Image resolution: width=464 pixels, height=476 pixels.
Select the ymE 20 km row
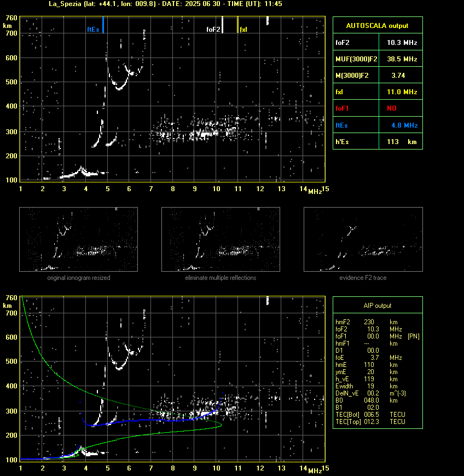coord(367,372)
